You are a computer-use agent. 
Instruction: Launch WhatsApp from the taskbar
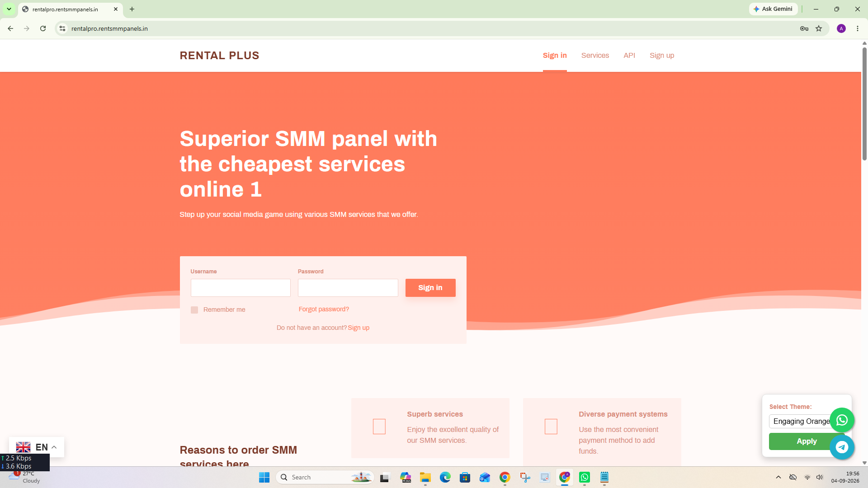(585, 477)
